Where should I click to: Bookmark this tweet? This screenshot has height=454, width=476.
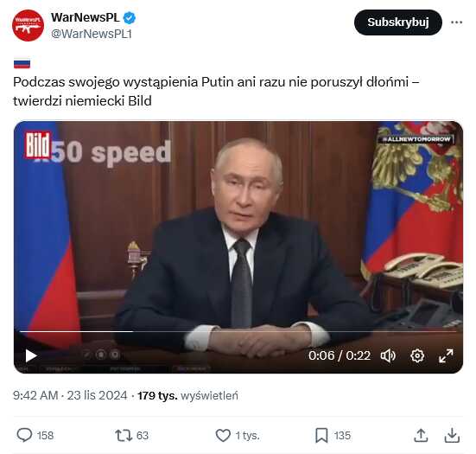pyautogui.click(x=321, y=435)
